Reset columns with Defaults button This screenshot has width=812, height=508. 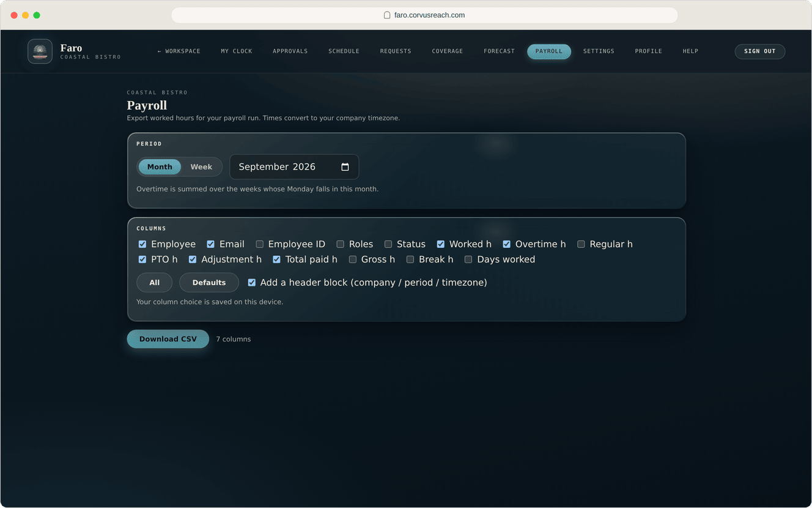coord(209,283)
